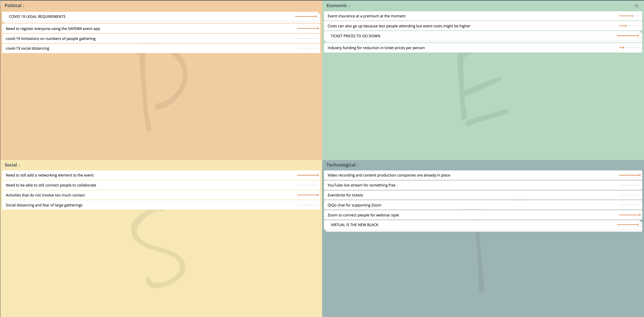Click the Technological quadrant title
The image size is (644, 317).
[x=341, y=165]
